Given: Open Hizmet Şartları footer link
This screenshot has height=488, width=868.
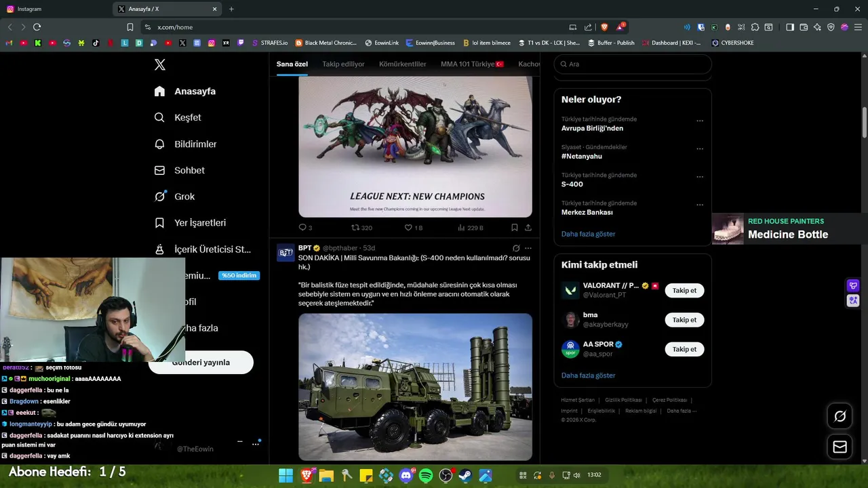Looking at the screenshot, I should [578, 400].
